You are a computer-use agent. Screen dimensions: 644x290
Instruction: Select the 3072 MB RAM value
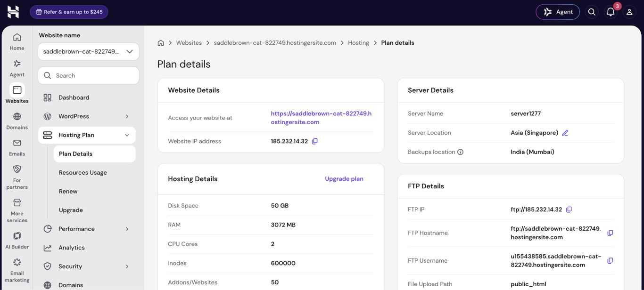(x=283, y=225)
